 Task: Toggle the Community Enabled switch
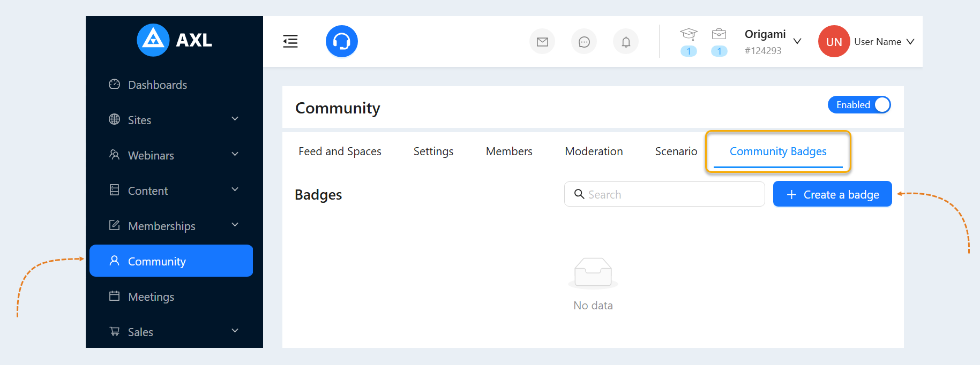pos(859,105)
